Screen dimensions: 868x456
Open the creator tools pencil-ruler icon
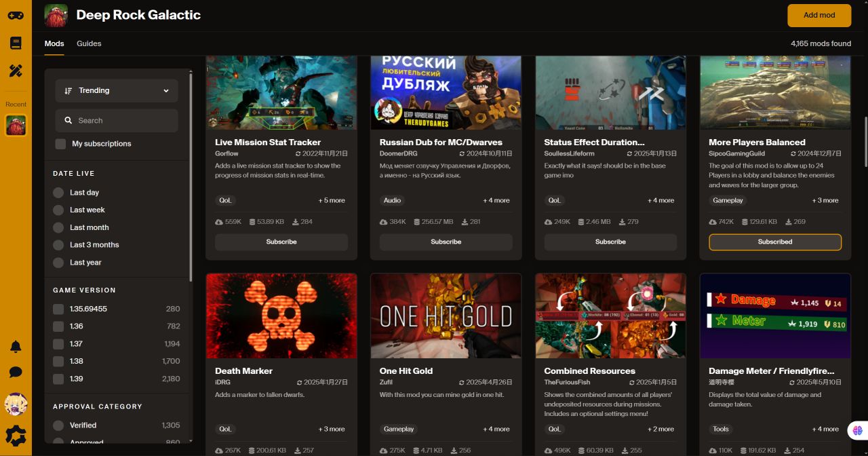[16, 71]
